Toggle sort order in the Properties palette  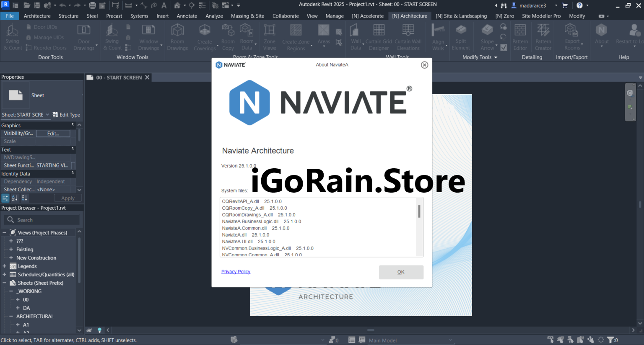point(15,198)
